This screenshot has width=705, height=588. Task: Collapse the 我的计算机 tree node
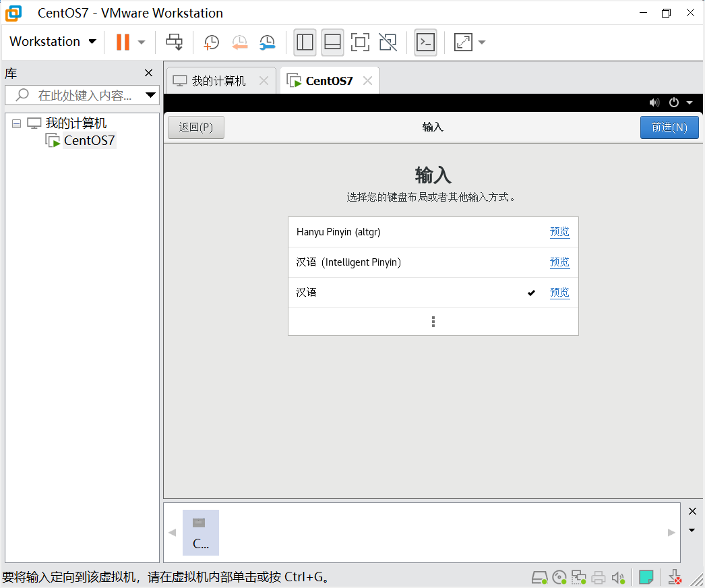pyautogui.click(x=17, y=123)
